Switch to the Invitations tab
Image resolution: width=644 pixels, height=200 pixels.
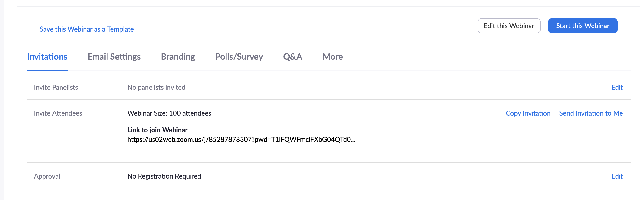tap(47, 57)
